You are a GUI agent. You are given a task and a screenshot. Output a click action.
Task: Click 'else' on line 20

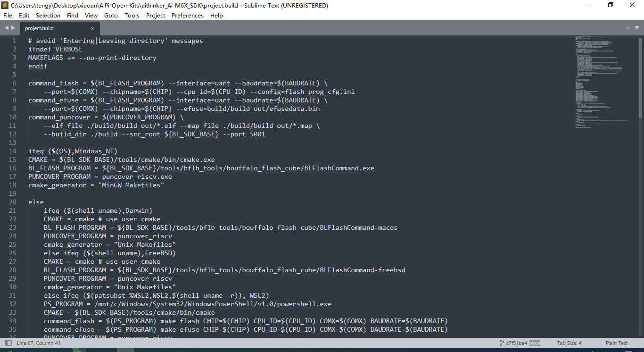click(36, 202)
